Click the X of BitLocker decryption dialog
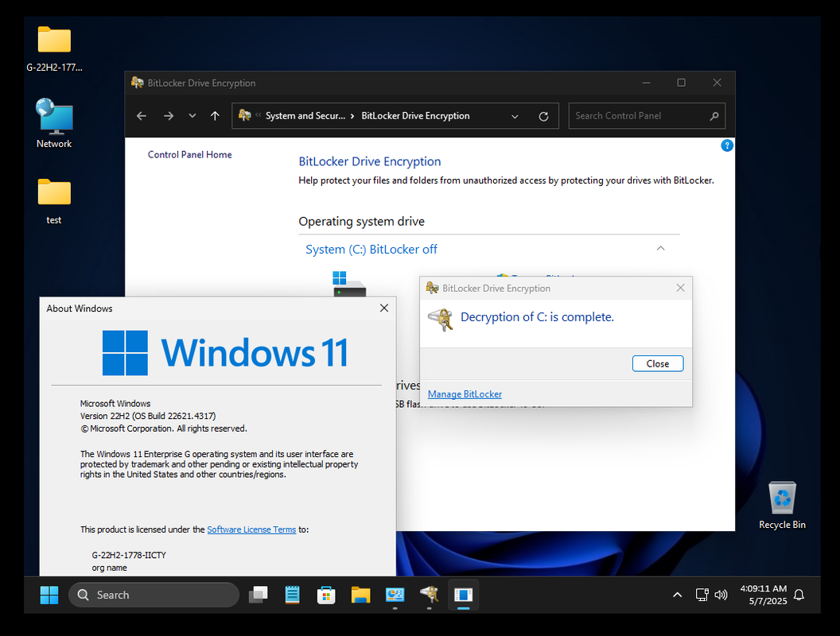The width and height of the screenshot is (840, 636). (680, 288)
